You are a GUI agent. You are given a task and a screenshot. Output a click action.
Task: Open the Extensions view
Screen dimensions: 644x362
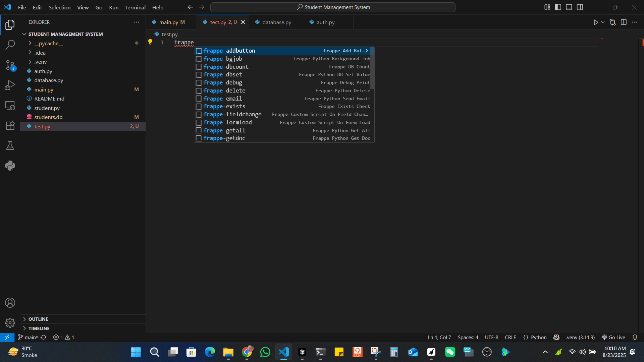point(10,125)
